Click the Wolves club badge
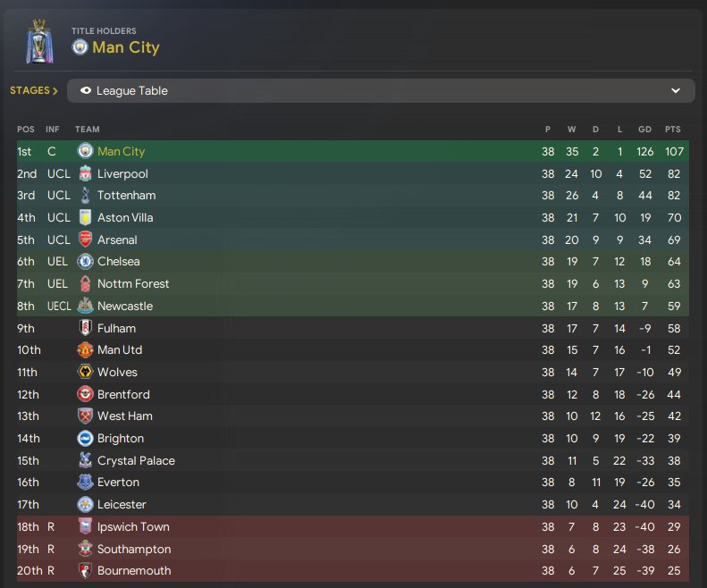This screenshot has height=588, width=707. [85, 372]
